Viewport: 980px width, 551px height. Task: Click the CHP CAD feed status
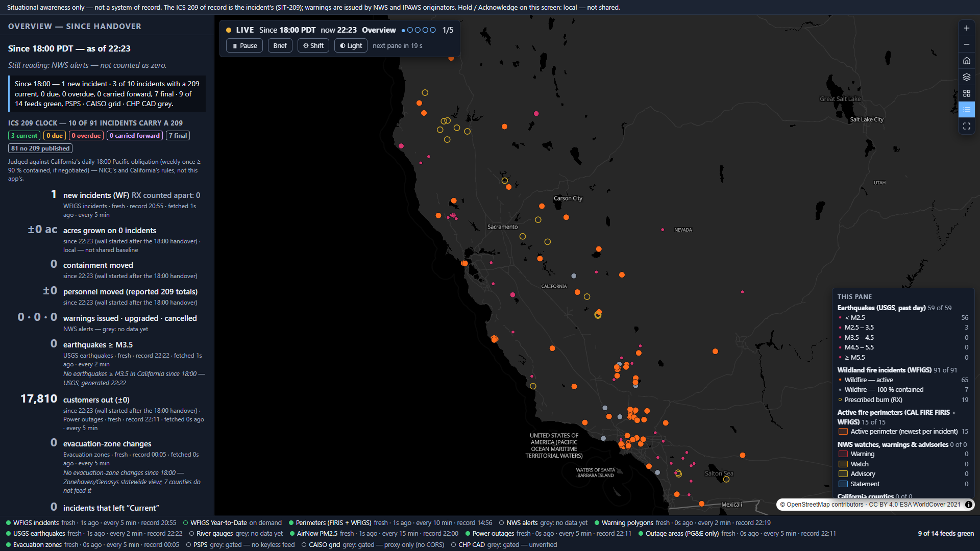point(504,545)
